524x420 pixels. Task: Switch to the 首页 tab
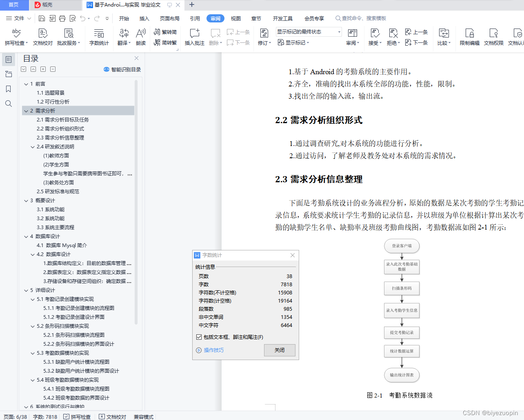14,5
